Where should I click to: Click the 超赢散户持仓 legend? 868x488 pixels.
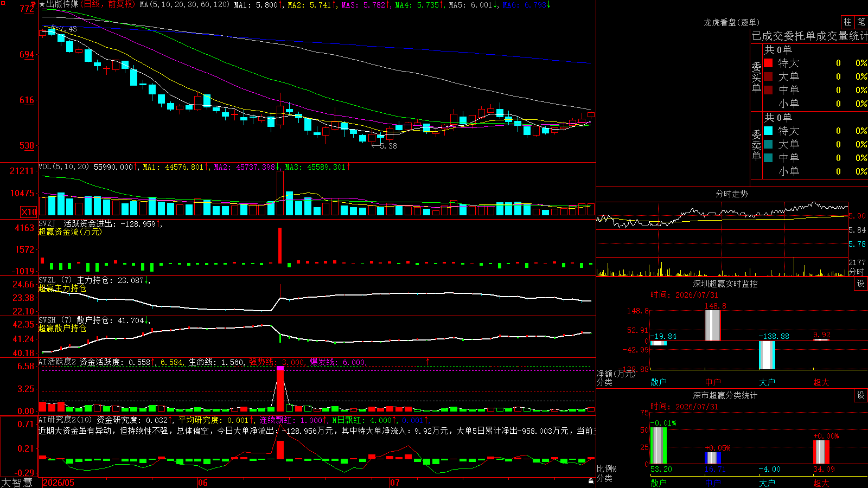pos(62,328)
